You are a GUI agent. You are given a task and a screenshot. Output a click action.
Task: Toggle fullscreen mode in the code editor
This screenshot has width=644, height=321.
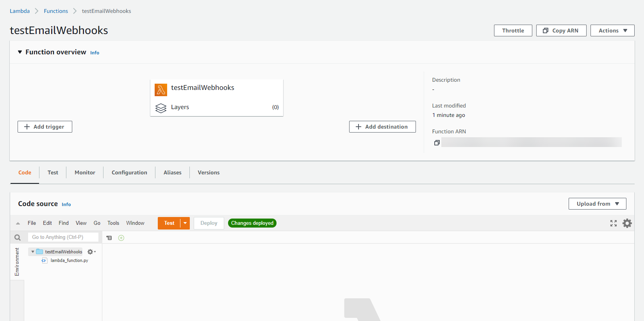pos(614,223)
